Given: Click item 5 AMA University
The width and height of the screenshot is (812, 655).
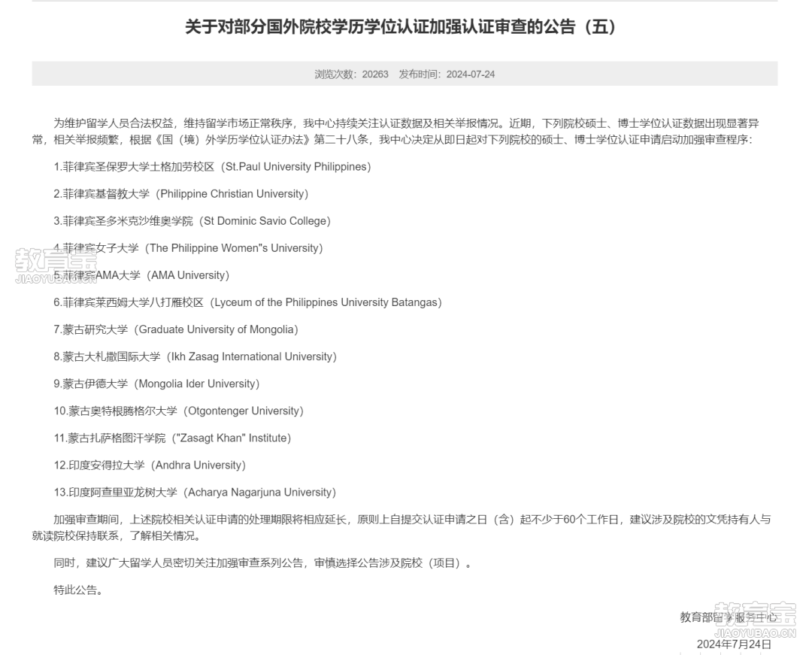Looking at the screenshot, I should point(141,275).
